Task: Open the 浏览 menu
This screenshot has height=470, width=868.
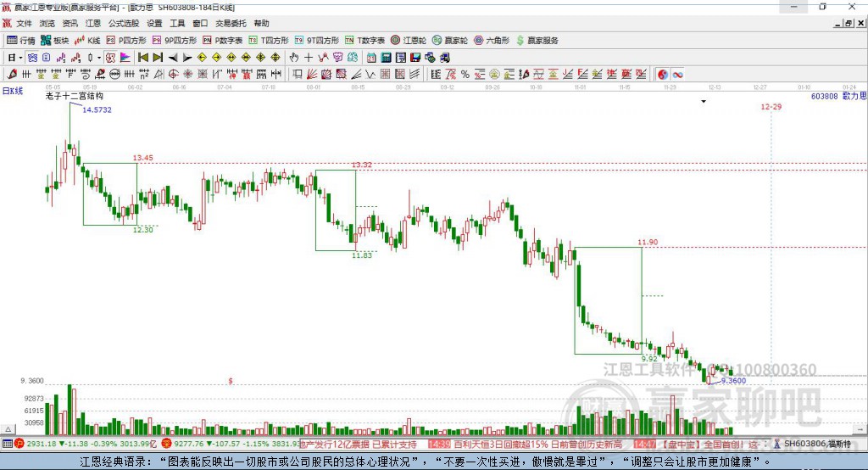Action: [x=47, y=23]
